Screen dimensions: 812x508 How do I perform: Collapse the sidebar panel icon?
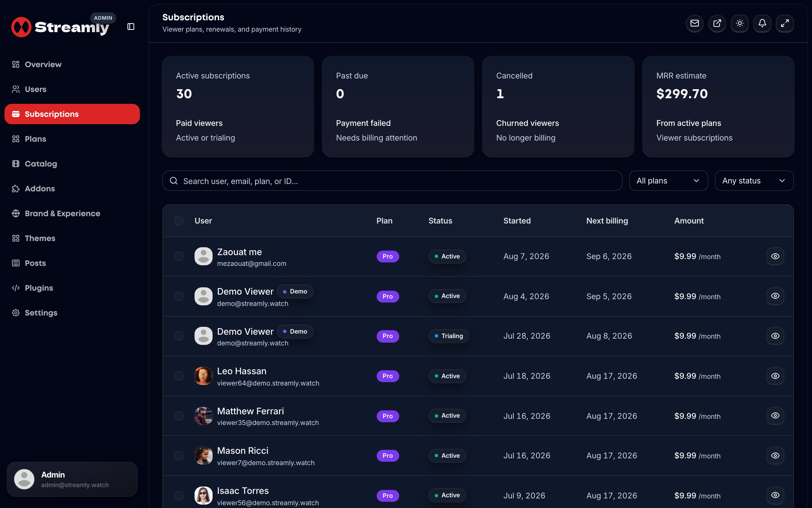click(x=131, y=27)
